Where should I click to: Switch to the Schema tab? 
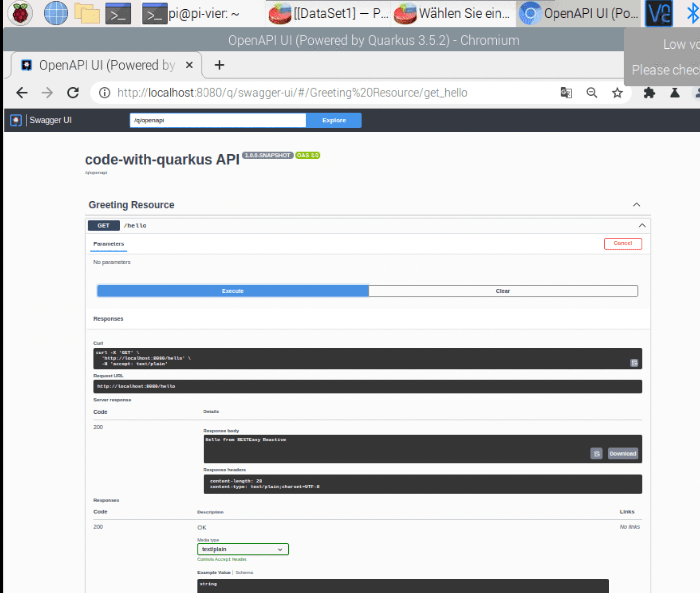[x=245, y=572]
